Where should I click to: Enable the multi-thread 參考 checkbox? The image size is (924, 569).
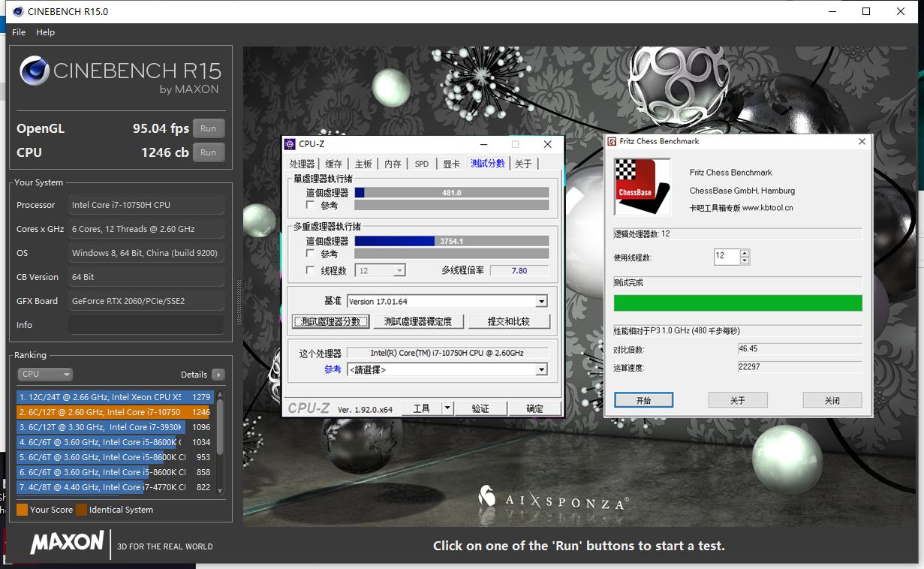click(310, 254)
